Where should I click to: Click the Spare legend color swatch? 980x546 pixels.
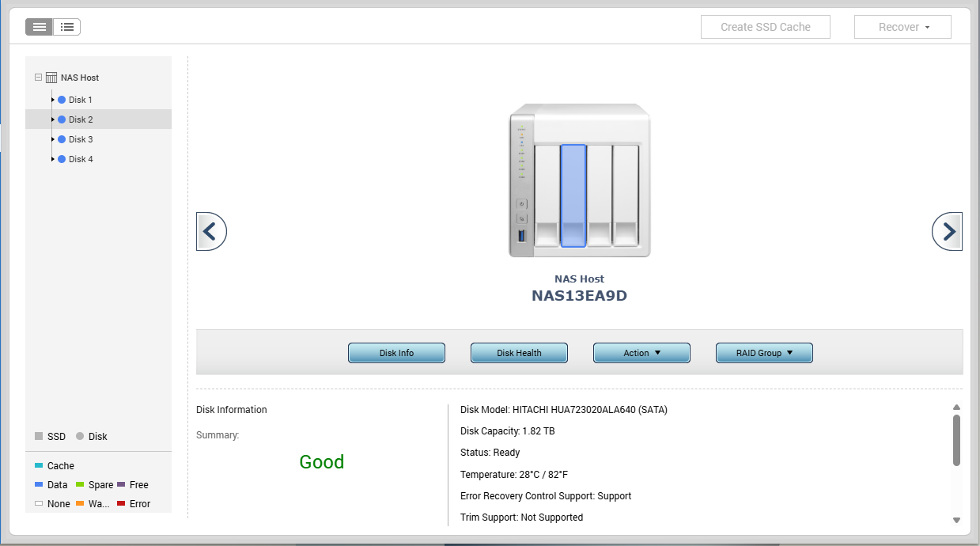80,484
